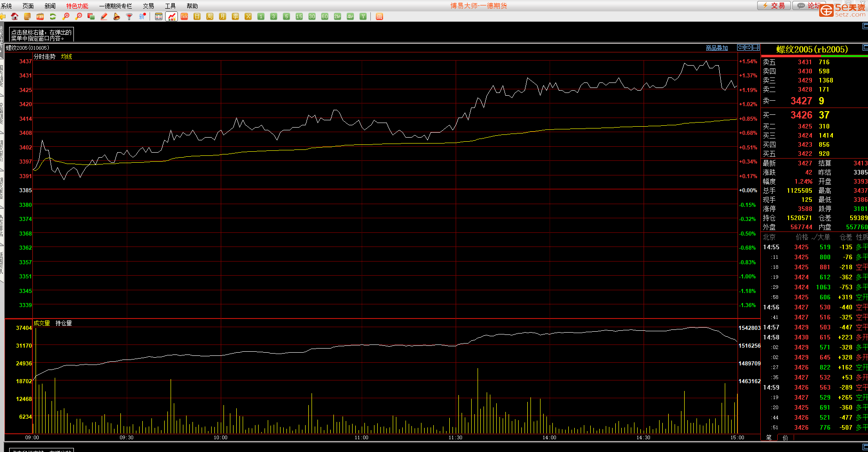
Task: Toggle the daily (日) K-line period
Action: [x=197, y=16]
